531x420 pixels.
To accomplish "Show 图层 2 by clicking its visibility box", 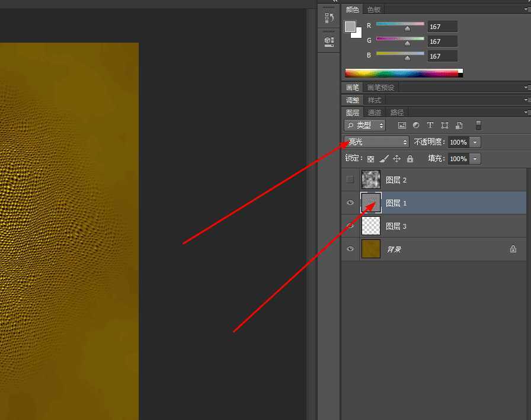I will pos(350,179).
